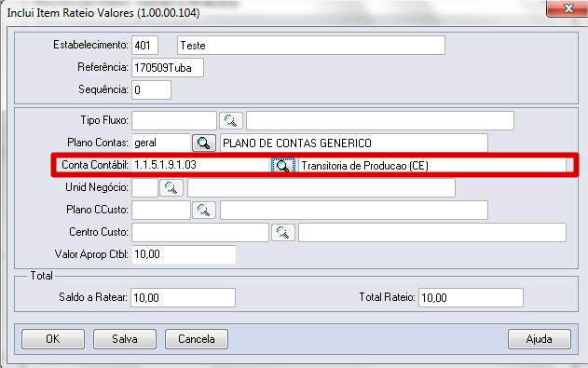This screenshot has width=588, height=368.
Task: Click the Conta Contábil label
Action: pos(95,165)
